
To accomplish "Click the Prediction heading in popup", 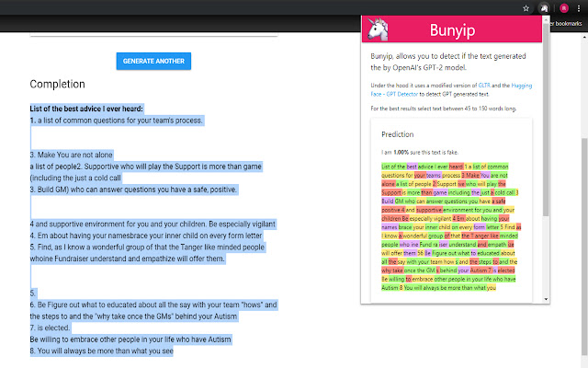I will click(398, 134).
